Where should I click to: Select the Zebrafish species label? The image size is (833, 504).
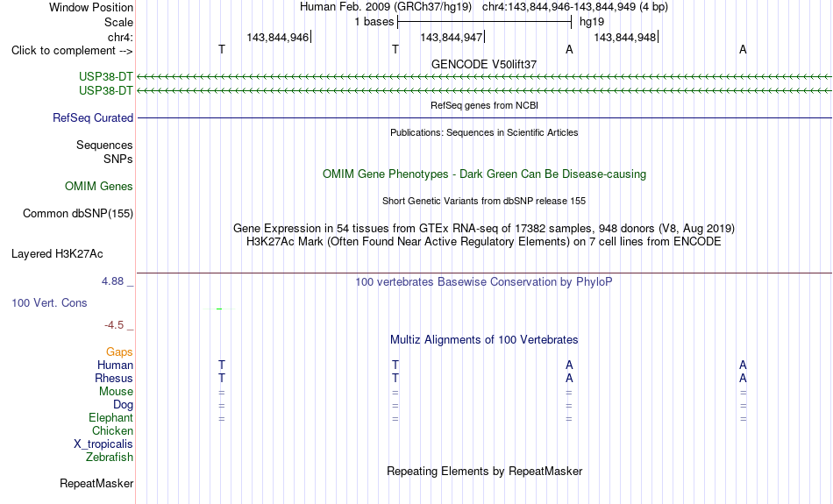[110, 458]
